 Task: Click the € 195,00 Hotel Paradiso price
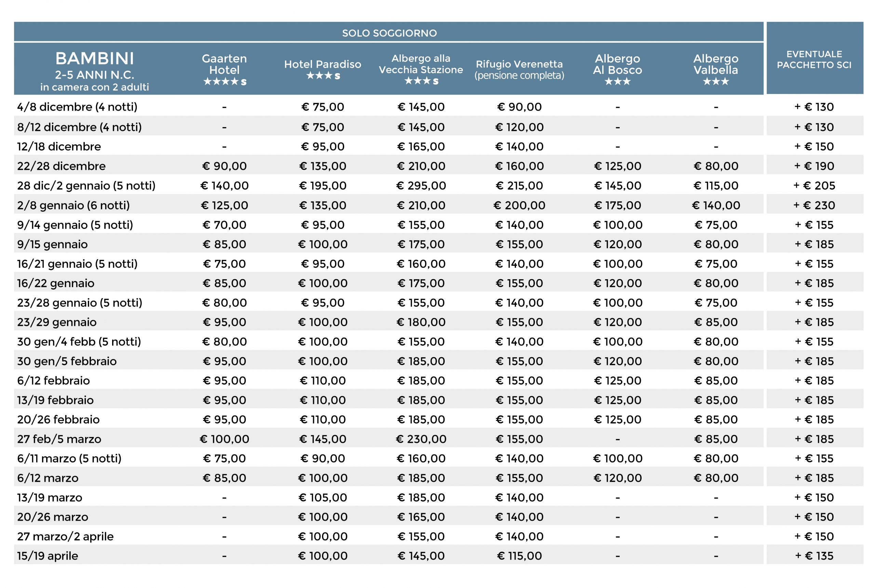click(x=323, y=186)
